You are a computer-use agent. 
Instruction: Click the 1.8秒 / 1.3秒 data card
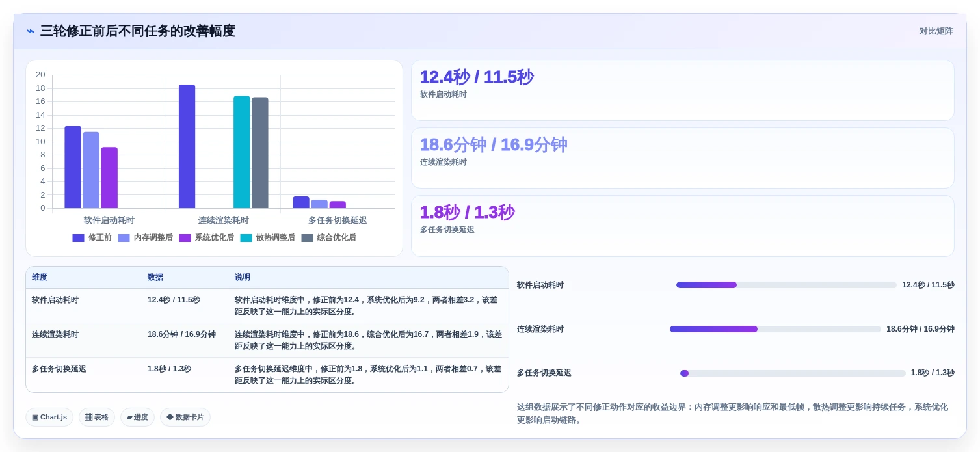click(683, 226)
